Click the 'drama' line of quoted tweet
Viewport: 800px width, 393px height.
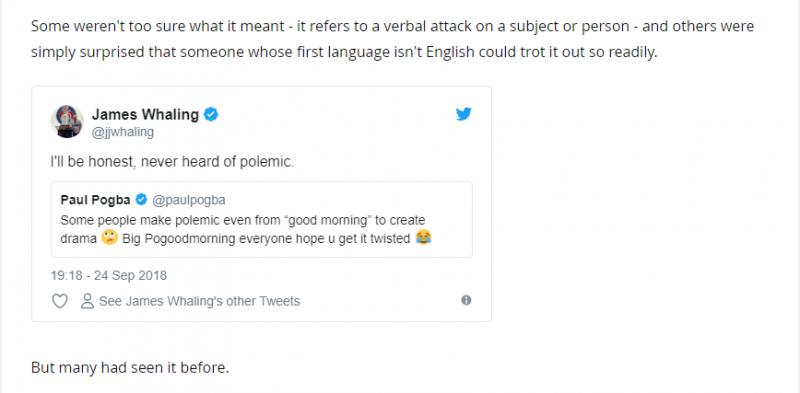tap(245, 238)
